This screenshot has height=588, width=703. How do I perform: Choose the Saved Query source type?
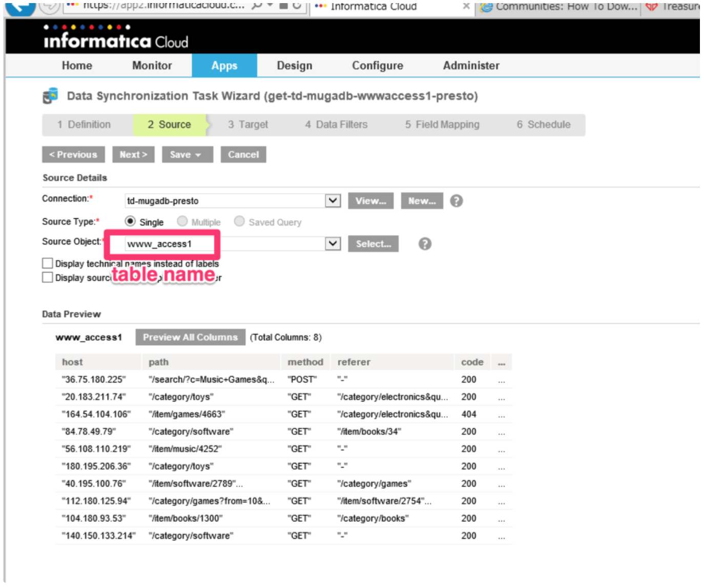point(239,222)
